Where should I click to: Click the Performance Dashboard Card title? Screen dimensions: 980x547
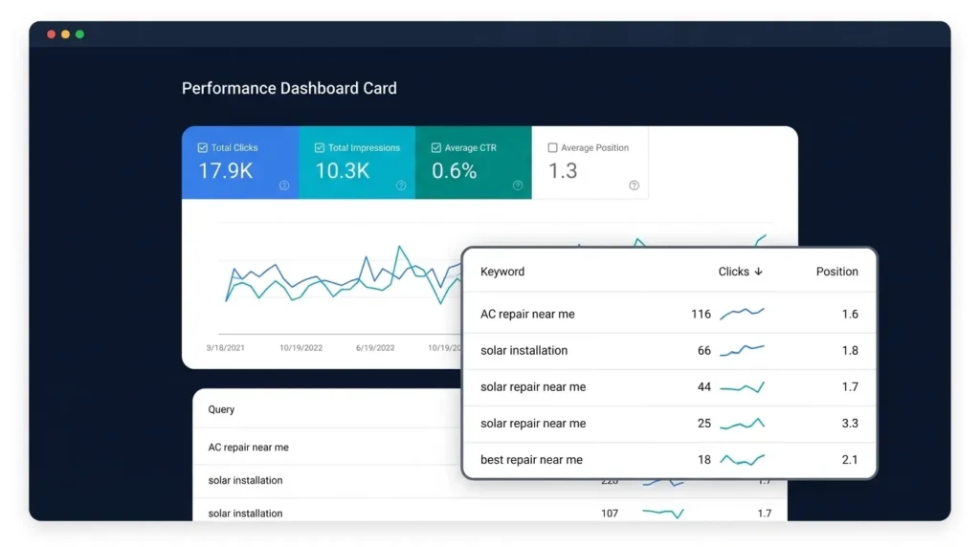tap(289, 88)
